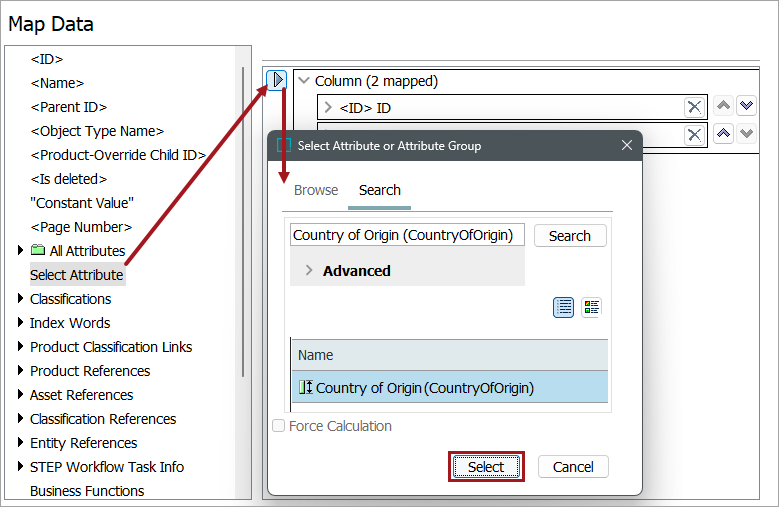Move second mapped column up
This screenshot has height=507, width=779.
point(723,133)
